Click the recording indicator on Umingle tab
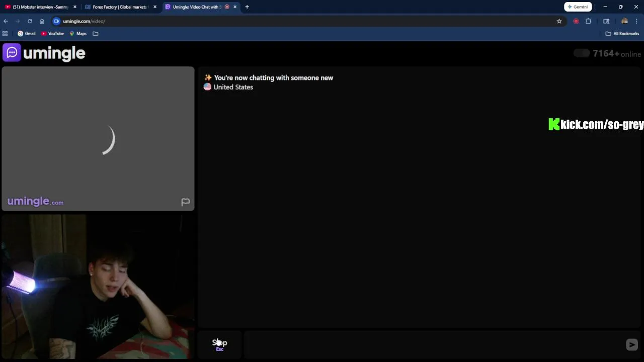 click(x=227, y=7)
